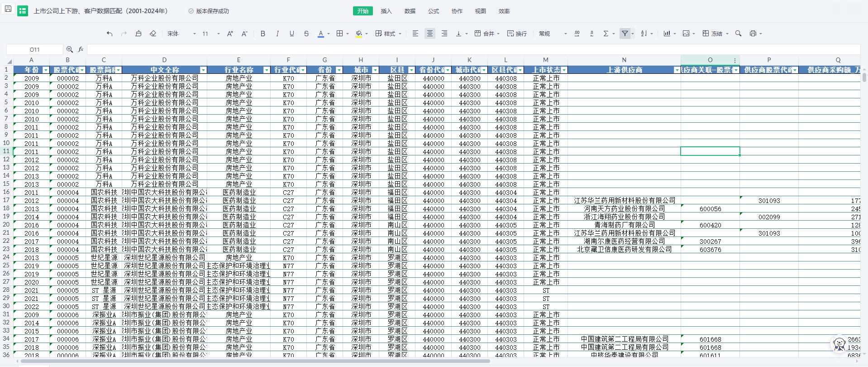Select row 17 header

pos(6,200)
